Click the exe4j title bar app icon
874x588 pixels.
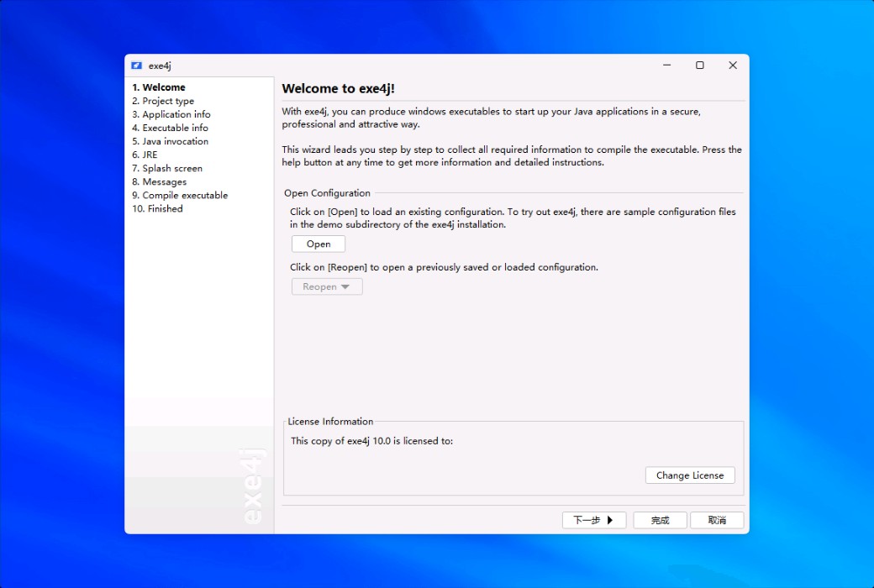pos(136,66)
